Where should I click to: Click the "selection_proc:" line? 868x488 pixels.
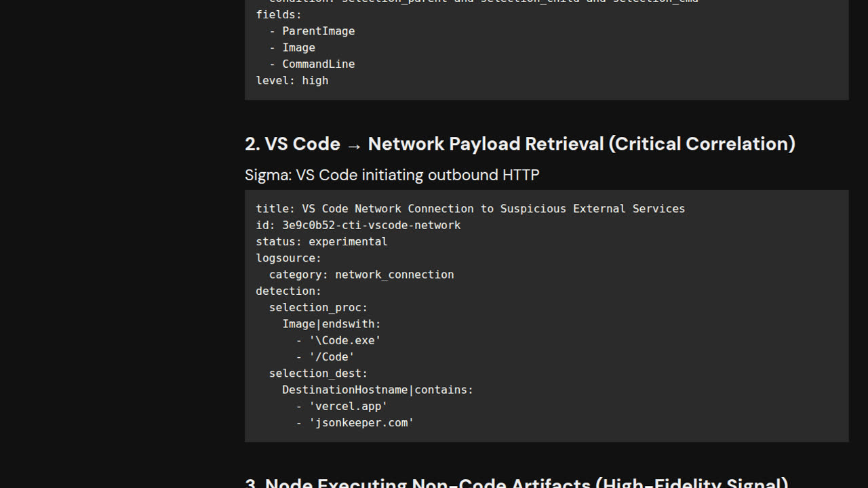[x=319, y=308]
